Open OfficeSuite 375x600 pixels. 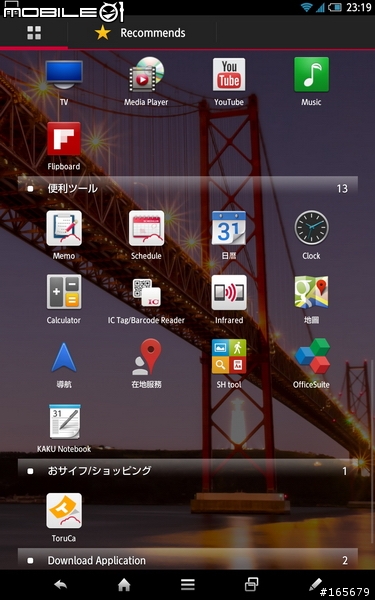click(312, 356)
